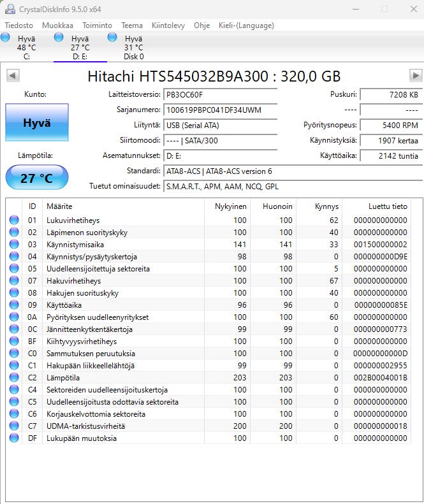Click the status orb for Lukuvirhetiheys row
The height and width of the screenshot is (504, 424).
point(14,220)
